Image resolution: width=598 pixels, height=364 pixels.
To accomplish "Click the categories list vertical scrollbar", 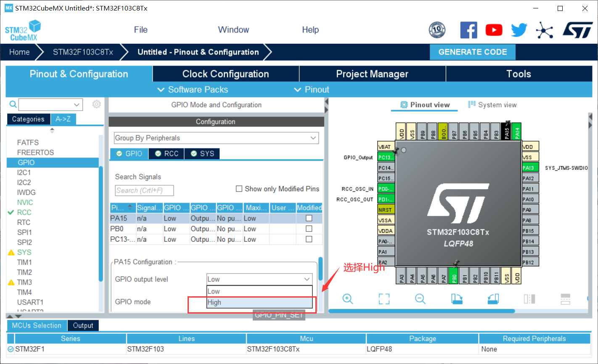I will click(x=101, y=224).
